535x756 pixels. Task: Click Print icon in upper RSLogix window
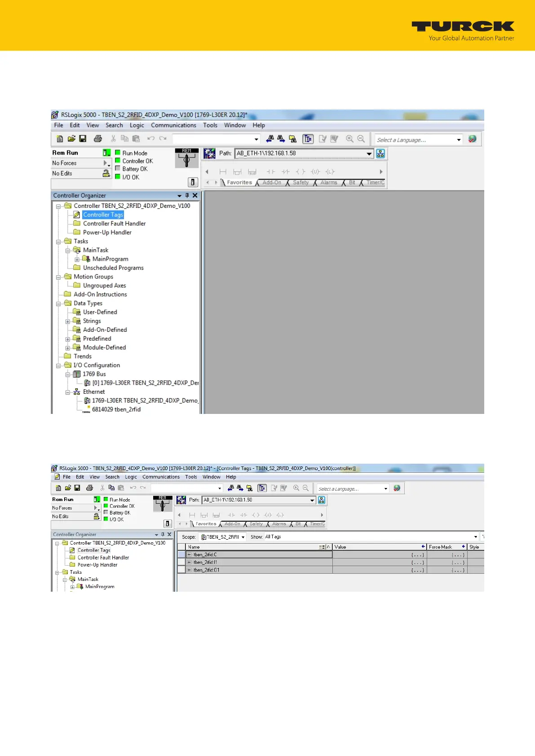tap(98, 139)
